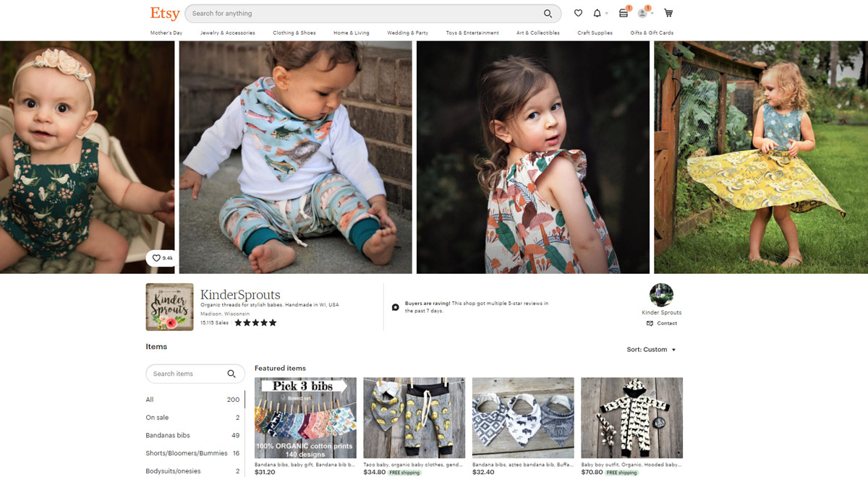Select the Bandanas bibs category filter
The image size is (868, 477).
(x=168, y=435)
